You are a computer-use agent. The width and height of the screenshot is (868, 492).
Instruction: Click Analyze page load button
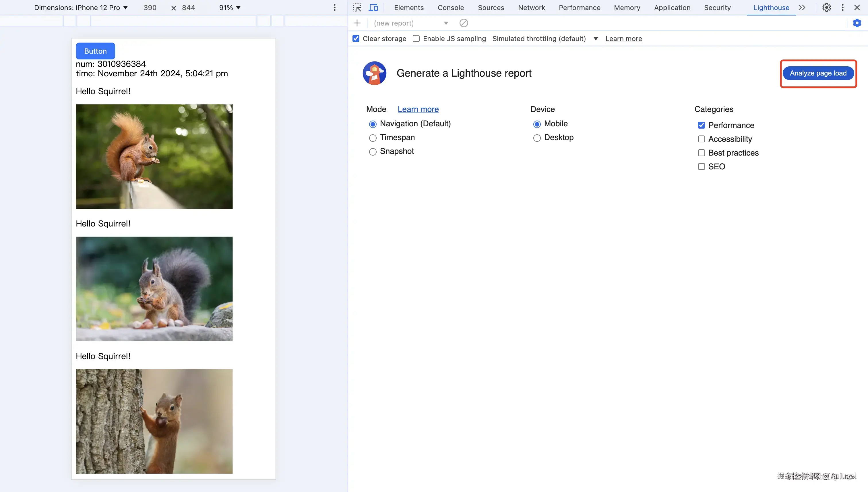[818, 73]
